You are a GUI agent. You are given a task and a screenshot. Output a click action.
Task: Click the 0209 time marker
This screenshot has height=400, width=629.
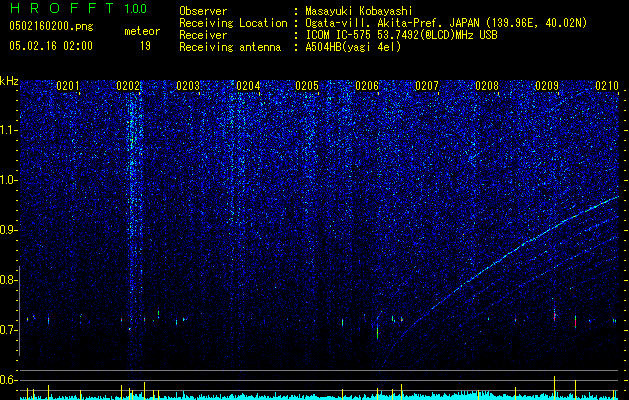pos(547,86)
